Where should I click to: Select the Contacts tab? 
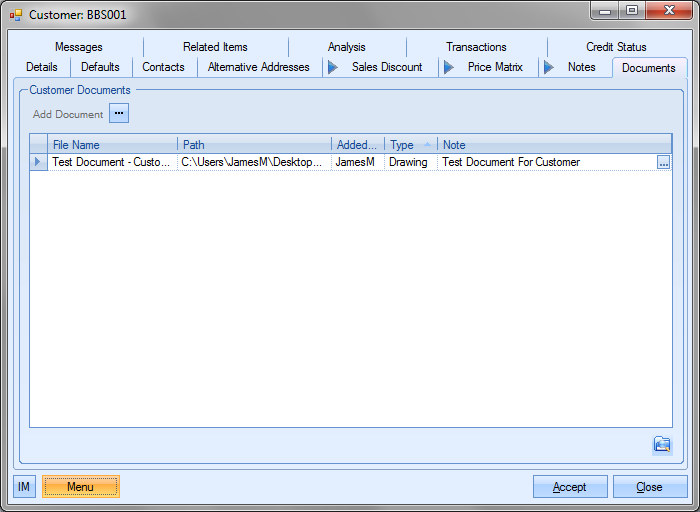(x=163, y=67)
